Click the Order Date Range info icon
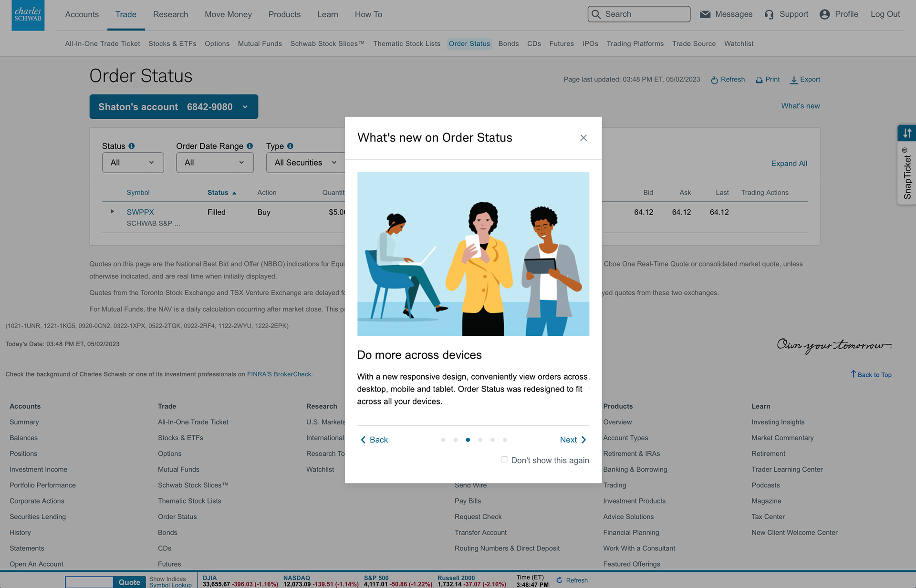 250,146
